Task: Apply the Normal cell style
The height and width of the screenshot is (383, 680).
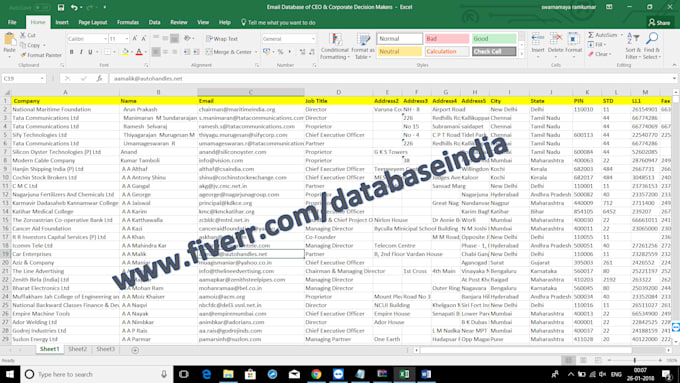Action: tap(399, 39)
